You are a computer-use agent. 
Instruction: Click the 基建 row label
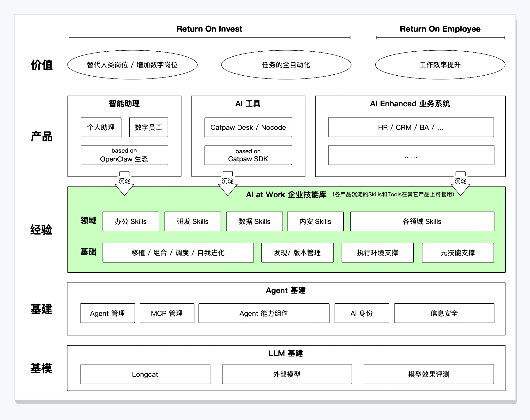(41, 309)
